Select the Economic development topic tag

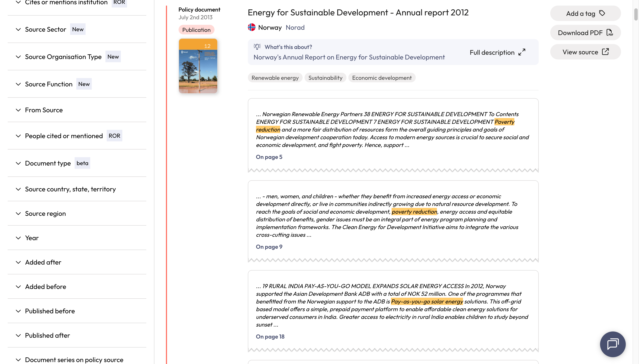point(382,78)
